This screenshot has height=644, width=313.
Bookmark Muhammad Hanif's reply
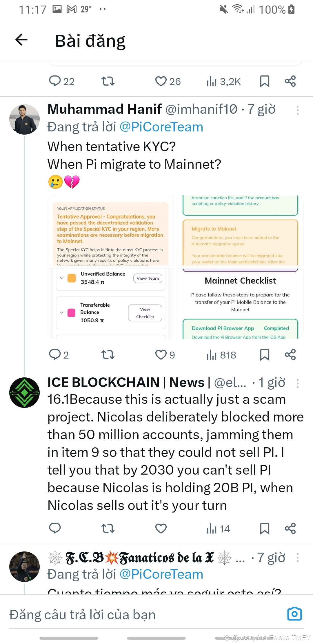(265, 355)
